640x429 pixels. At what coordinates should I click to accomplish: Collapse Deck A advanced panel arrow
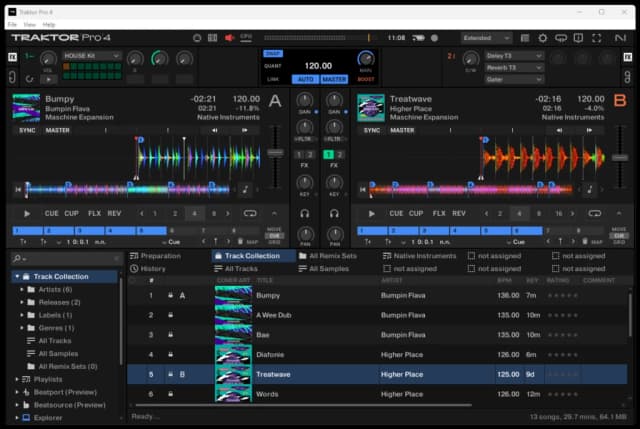pos(274,213)
